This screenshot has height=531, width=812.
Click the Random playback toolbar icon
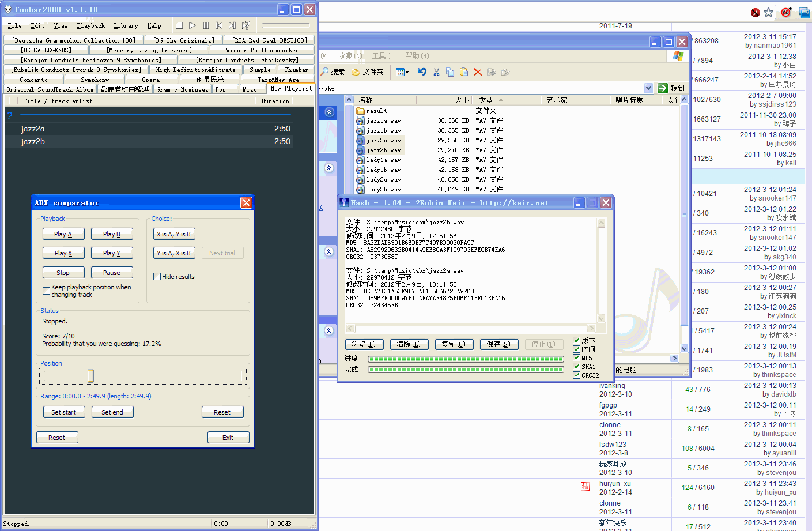tap(246, 25)
